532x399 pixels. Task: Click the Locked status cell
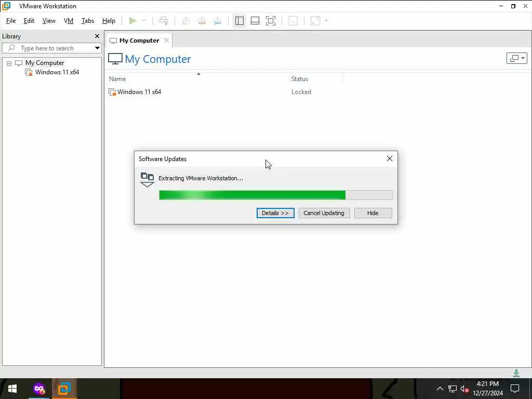(x=301, y=91)
